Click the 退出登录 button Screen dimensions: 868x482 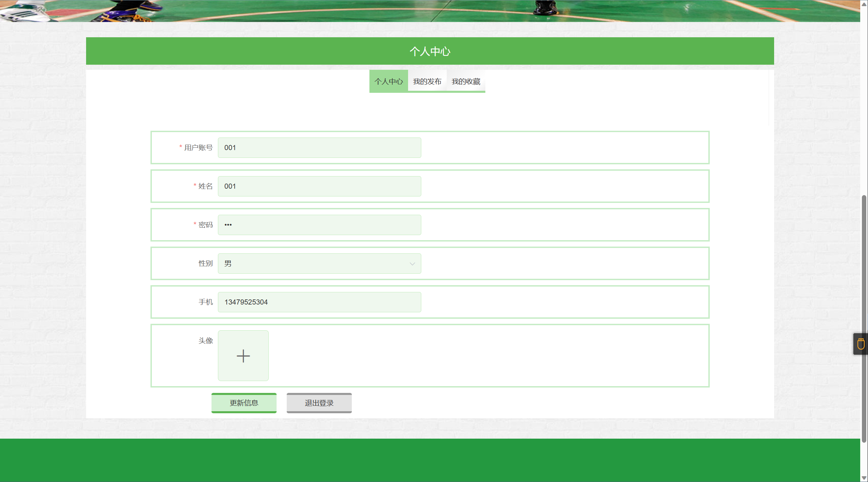pyautogui.click(x=319, y=403)
